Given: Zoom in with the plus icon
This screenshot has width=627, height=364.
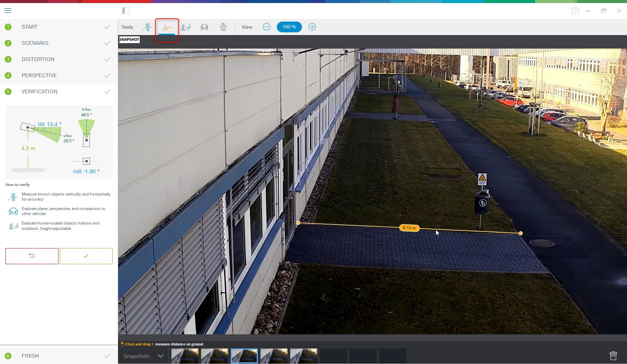Looking at the screenshot, I should pos(312,27).
